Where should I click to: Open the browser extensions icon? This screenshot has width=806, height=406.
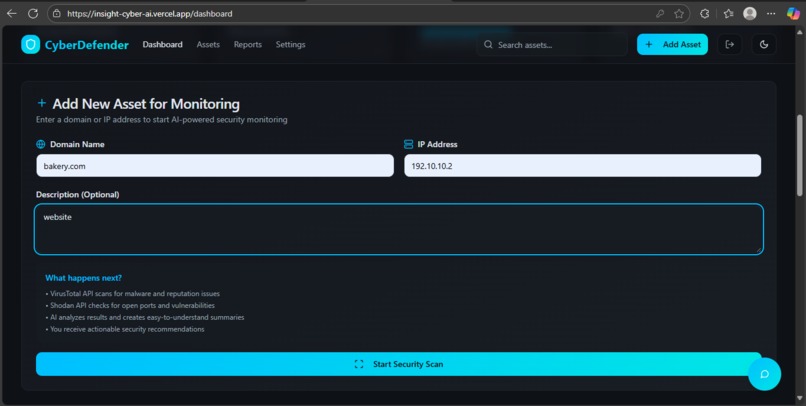pos(705,14)
